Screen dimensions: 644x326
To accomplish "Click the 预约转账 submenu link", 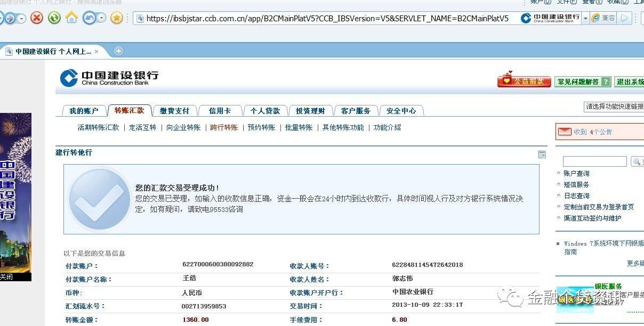I will tap(262, 127).
